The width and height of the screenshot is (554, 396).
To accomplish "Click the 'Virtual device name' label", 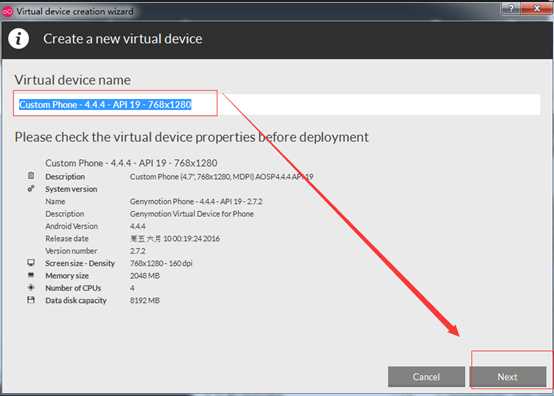I will pyautogui.click(x=72, y=80).
